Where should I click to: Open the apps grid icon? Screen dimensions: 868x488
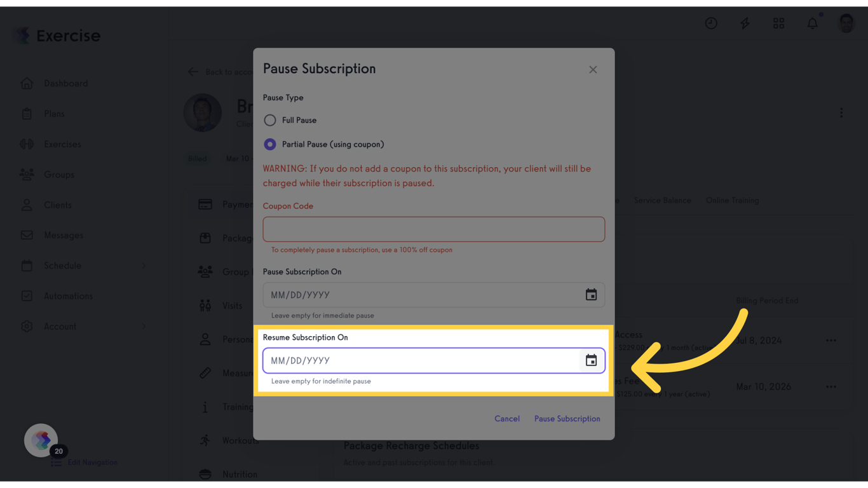[778, 24]
